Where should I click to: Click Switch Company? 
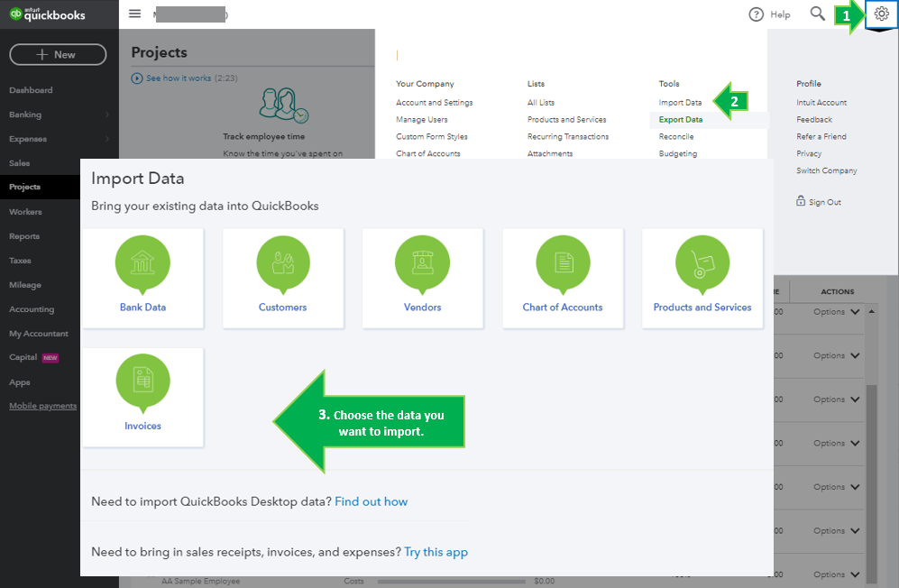click(826, 170)
